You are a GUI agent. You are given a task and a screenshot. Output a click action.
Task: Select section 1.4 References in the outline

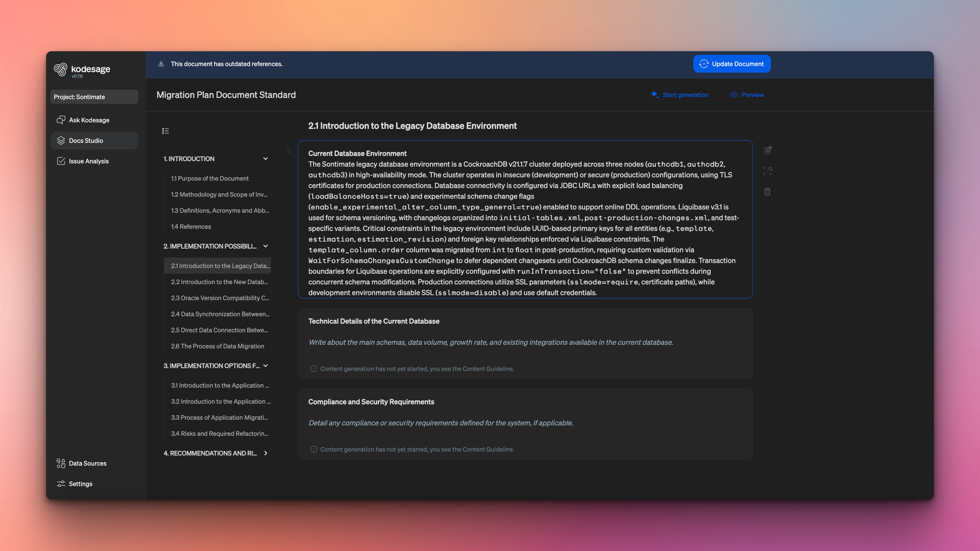pos(191,226)
